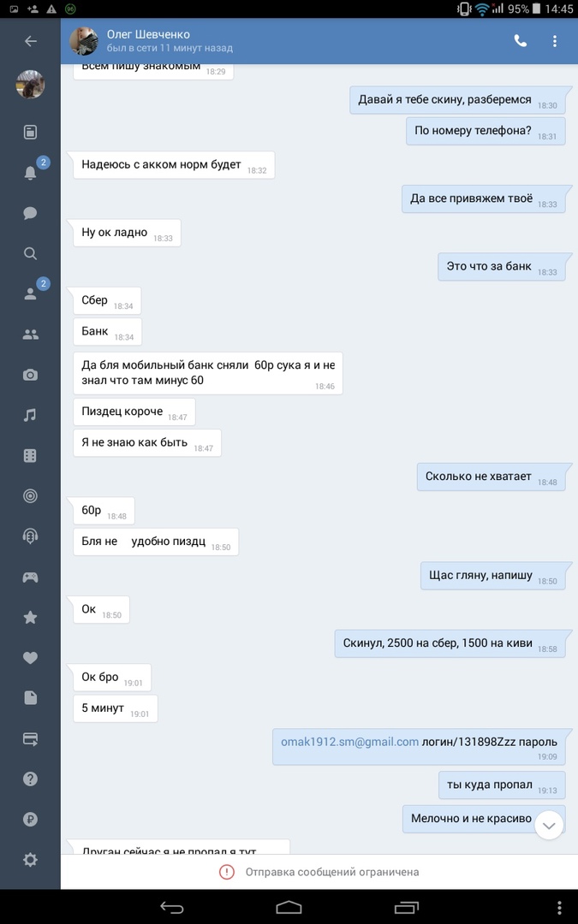578x924 pixels.
Task: Open the groups icon in the sidebar
Action: click(30, 335)
